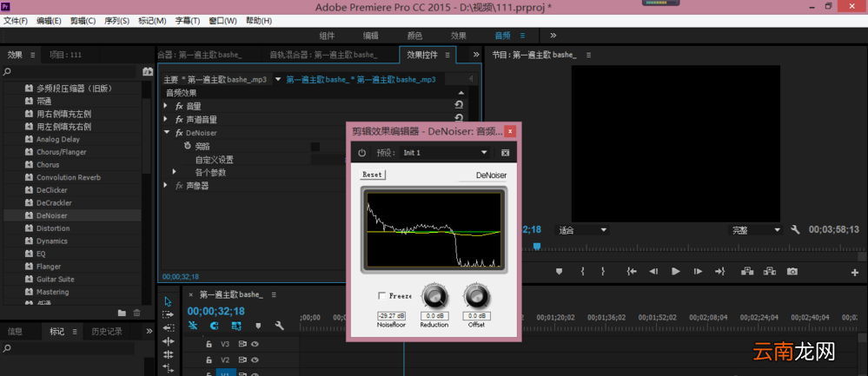Open master clip dropdown arrow
The height and width of the screenshot is (376, 868).
(278, 79)
